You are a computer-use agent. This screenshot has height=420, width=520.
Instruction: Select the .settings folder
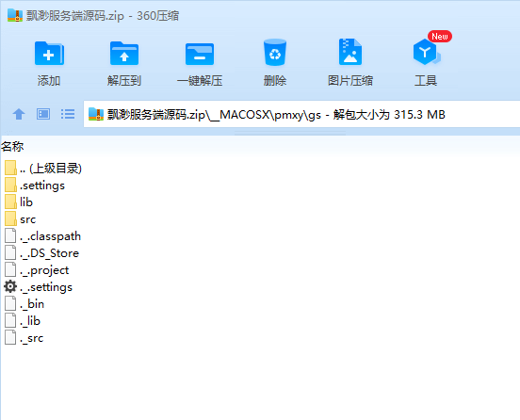pyautogui.click(x=35, y=186)
